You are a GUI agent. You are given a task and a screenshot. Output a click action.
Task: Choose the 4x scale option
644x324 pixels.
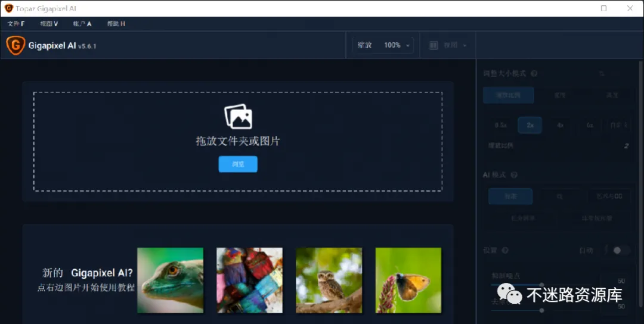(560, 125)
